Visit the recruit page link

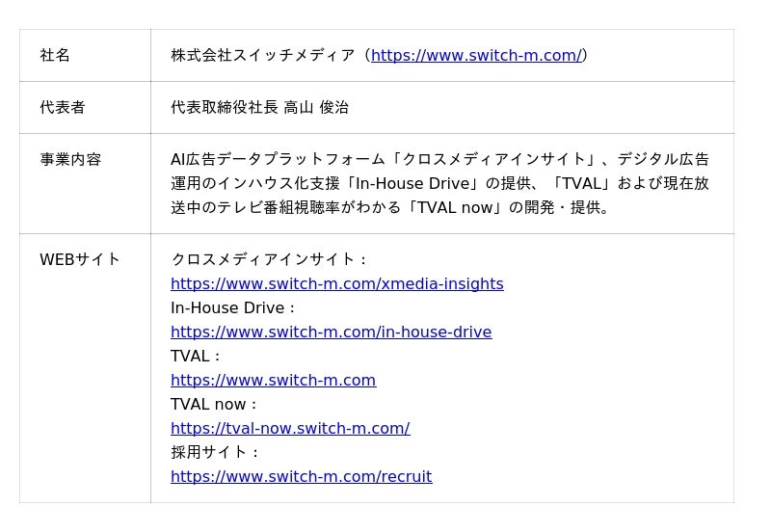pos(301,477)
